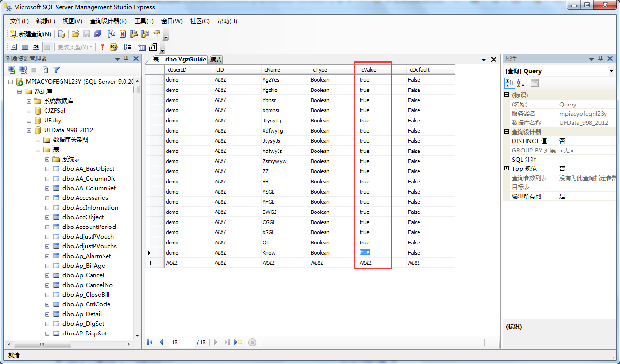Switch properties to categorized view

pos(510,83)
